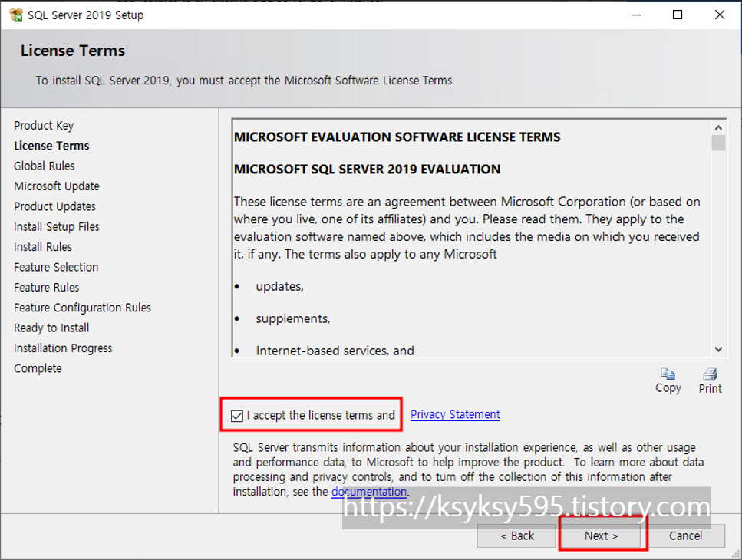The width and height of the screenshot is (742, 560).
Task: Select the Product Key step
Action: tap(44, 125)
